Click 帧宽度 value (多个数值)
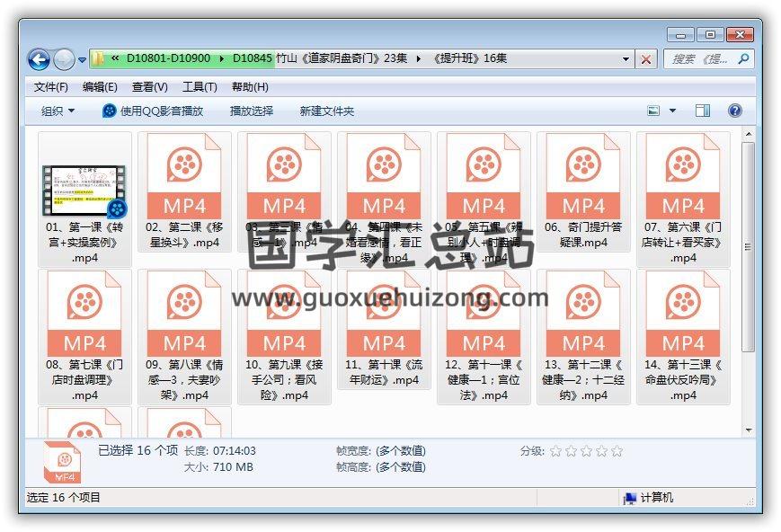Image resolution: width=781 pixels, height=532 pixels. (401, 451)
